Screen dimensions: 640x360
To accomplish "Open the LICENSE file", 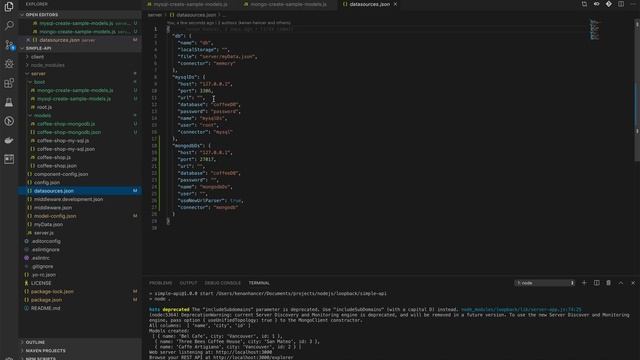I will [41, 283].
